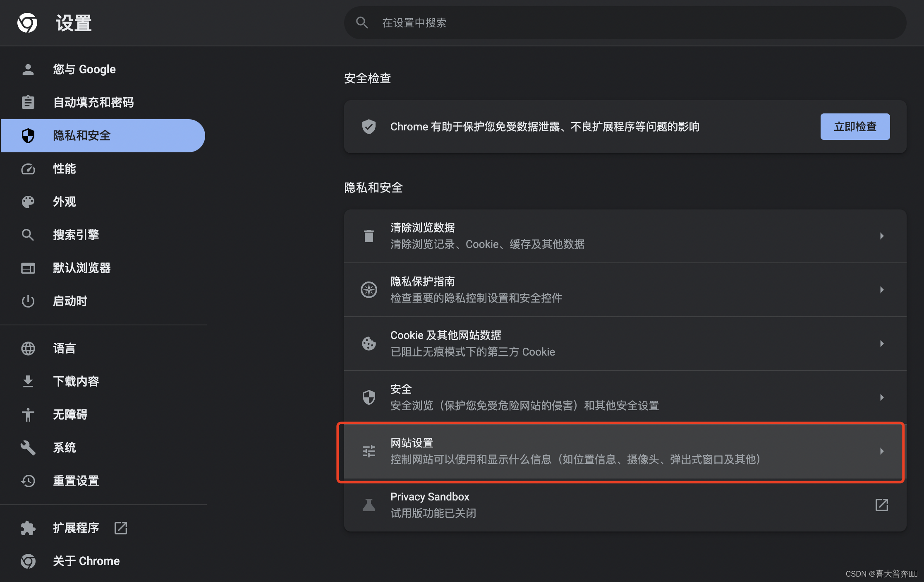
Task: Open 关于 Chrome in the sidebar
Action: 86,561
